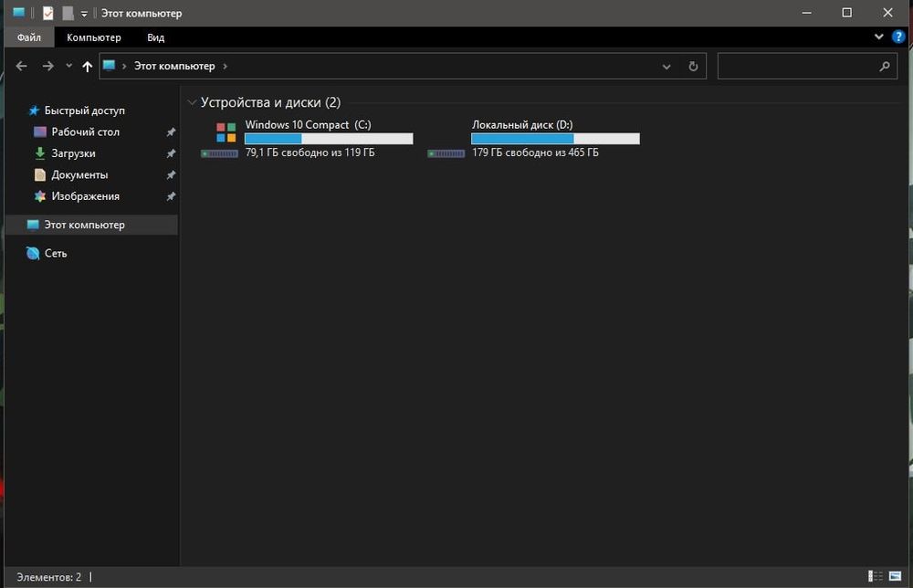
Task: Click the Изображения icon in sidebar
Action: pyautogui.click(x=39, y=196)
